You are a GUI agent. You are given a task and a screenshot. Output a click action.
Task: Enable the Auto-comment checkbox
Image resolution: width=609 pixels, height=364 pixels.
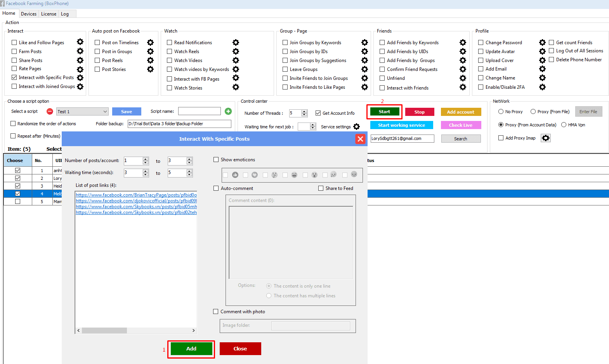pyautogui.click(x=216, y=188)
